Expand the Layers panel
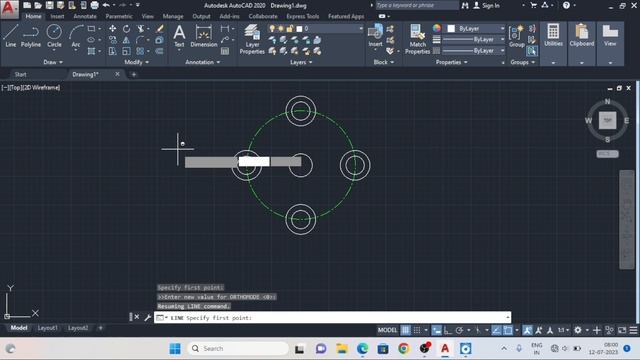Viewport: 640px width, 360px height. point(301,62)
